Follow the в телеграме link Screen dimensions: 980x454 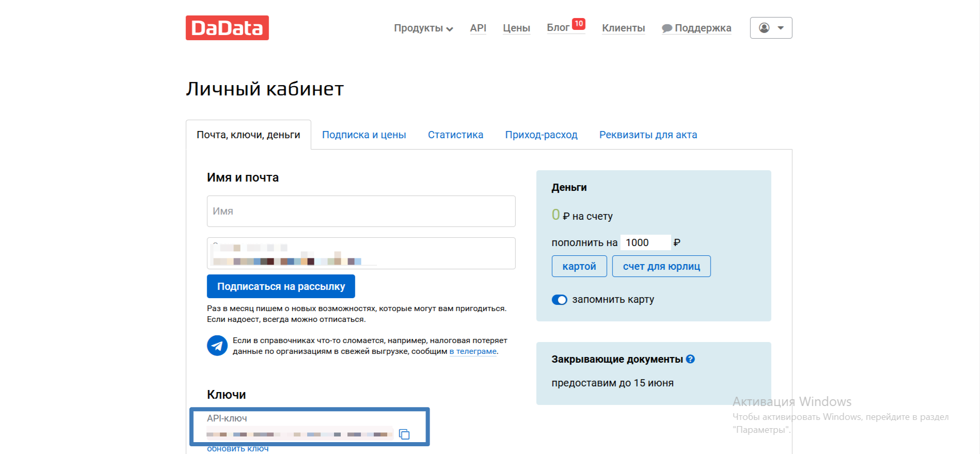point(473,351)
